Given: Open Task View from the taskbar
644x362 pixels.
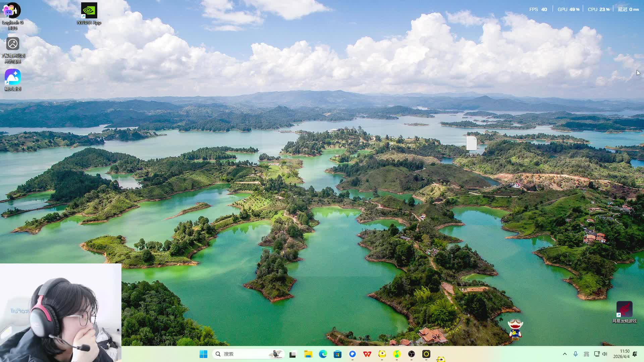Looking at the screenshot, I should pos(292,354).
